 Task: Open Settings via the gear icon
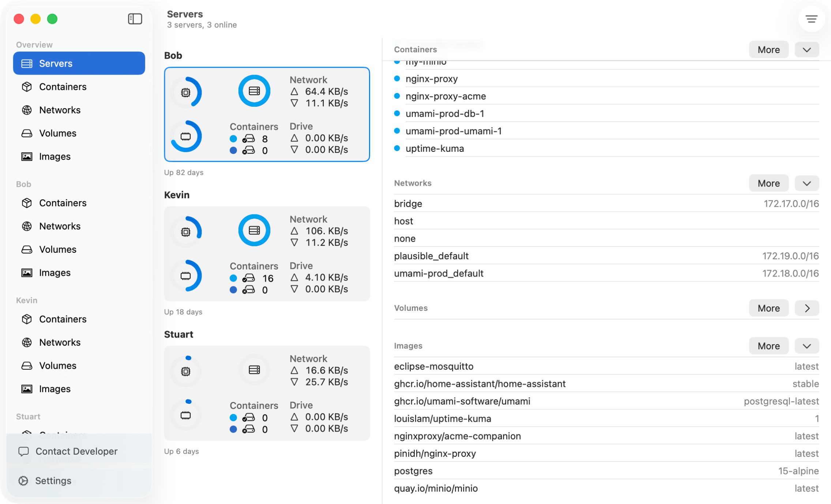(x=24, y=480)
